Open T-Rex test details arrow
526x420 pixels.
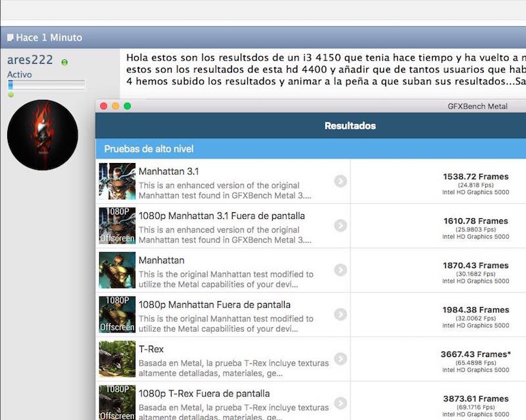341,359
